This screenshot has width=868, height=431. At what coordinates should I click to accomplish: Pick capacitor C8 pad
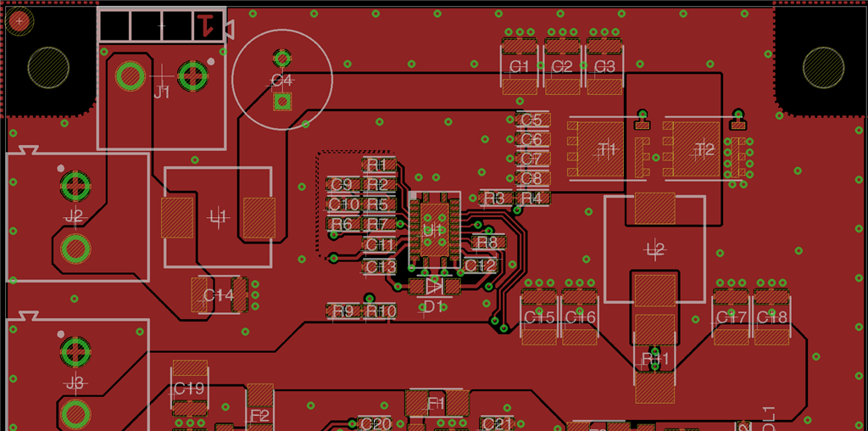[x=532, y=178]
